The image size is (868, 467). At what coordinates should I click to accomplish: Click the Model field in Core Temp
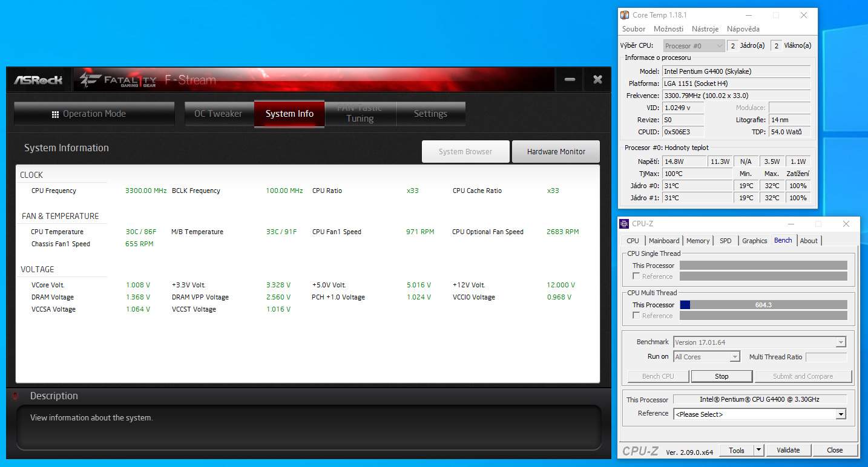[736, 71]
